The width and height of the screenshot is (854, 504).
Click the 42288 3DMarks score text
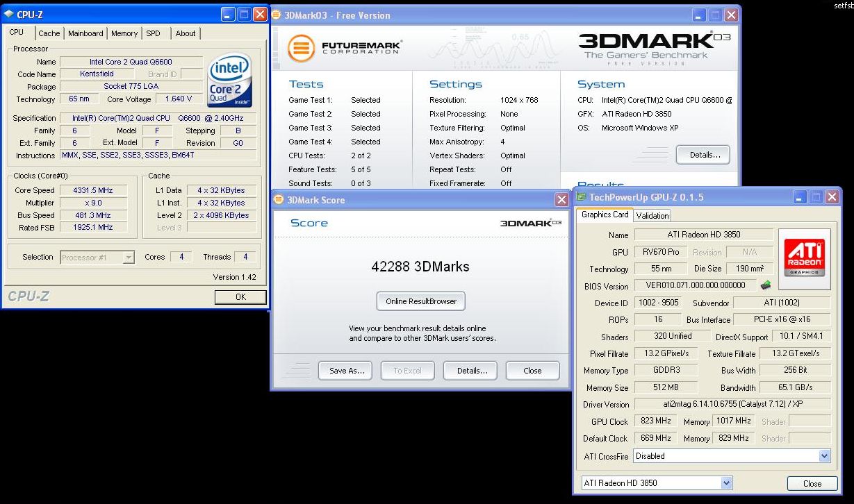pos(420,267)
